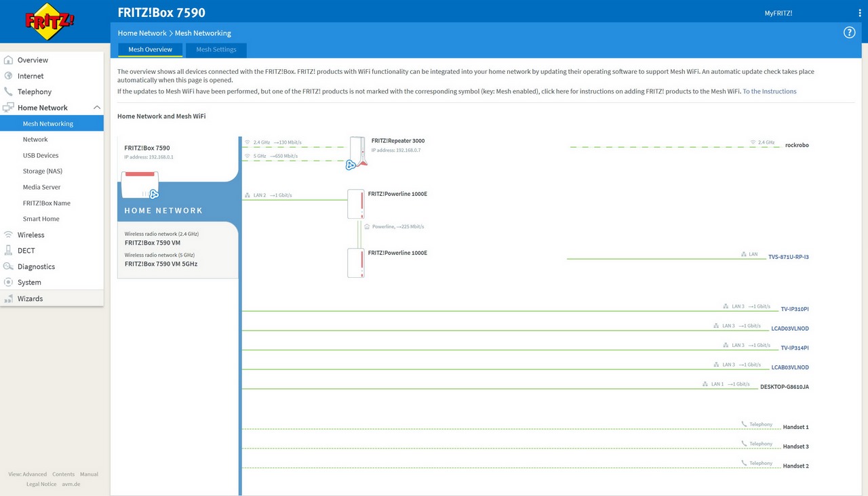This screenshot has width=868, height=496.
Task: Follow the 'To the Instructions' link
Action: pyautogui.click(x=770, y=91)
